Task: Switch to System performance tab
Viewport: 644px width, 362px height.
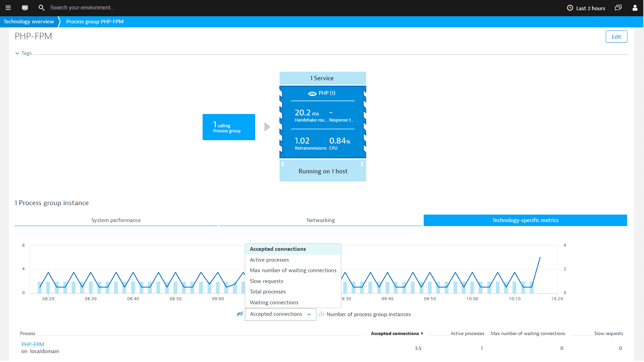Action: click(x=116, y=220)
